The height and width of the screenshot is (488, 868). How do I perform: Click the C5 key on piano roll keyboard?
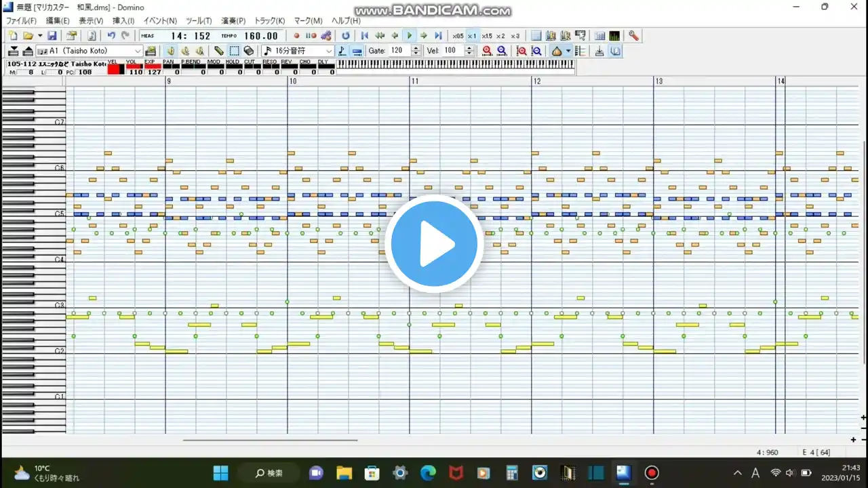(33, 215)
